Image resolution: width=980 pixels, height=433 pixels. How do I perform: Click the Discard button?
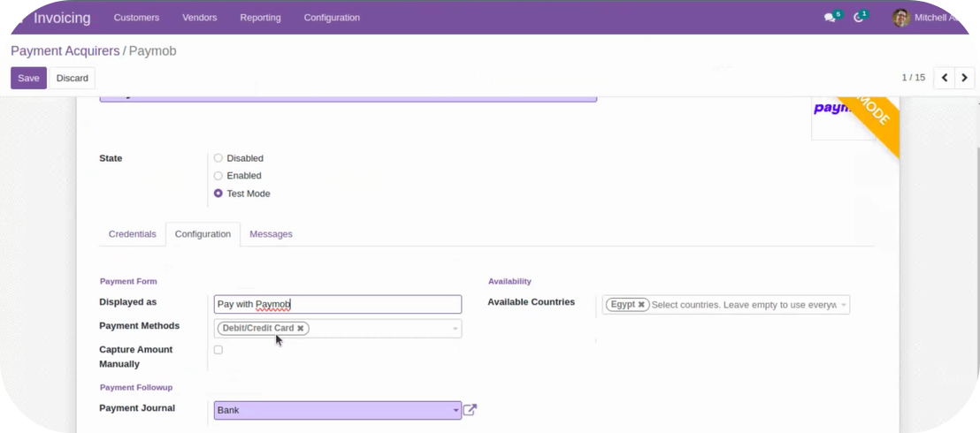(73, 78)
